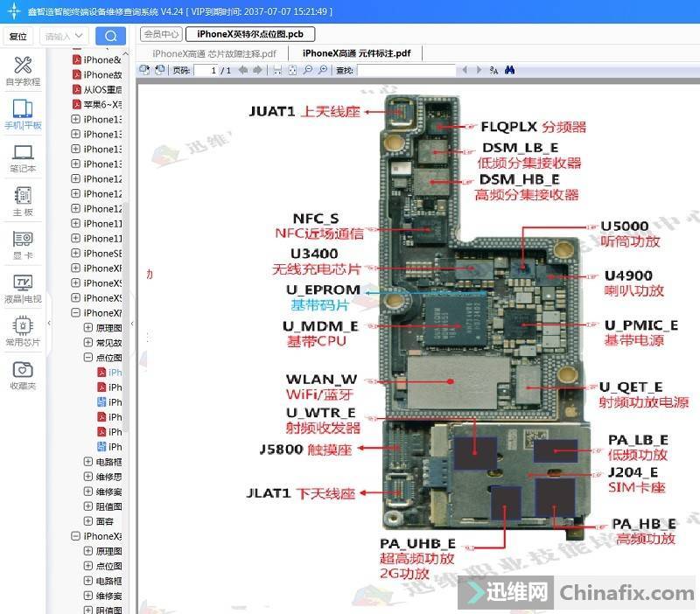Screen dimensions: 700x614
Task: Click the 复位 reset button
Action: coord(17,36)
